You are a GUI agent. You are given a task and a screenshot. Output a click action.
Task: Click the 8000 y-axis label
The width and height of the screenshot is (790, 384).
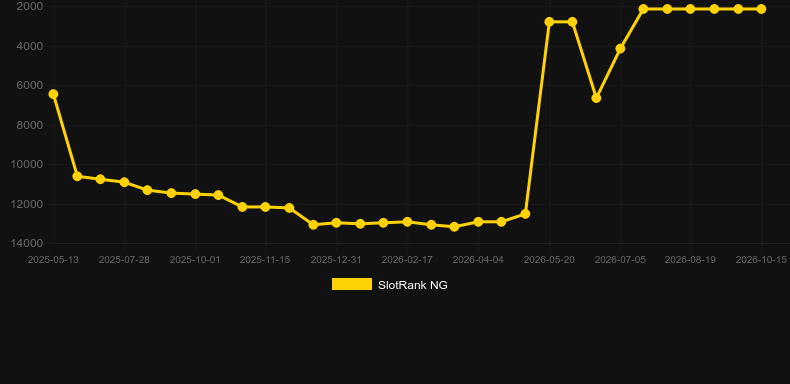point(30,125)
